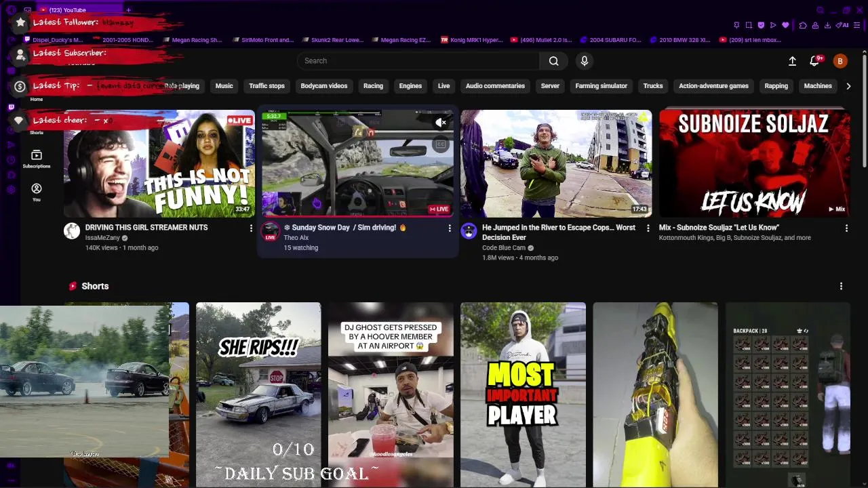Open the ad blocker shield icon
The width and height of the screenshot is (868, 488).
coord(761,25)
